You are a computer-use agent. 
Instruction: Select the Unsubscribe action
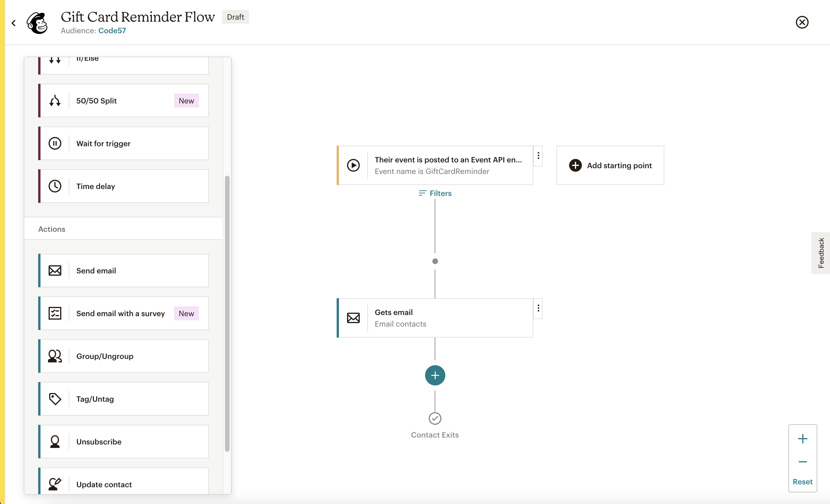point(123,442)
